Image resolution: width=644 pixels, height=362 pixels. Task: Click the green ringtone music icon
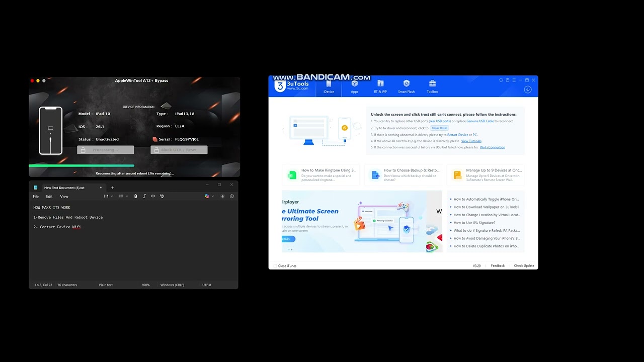[292, 175]
